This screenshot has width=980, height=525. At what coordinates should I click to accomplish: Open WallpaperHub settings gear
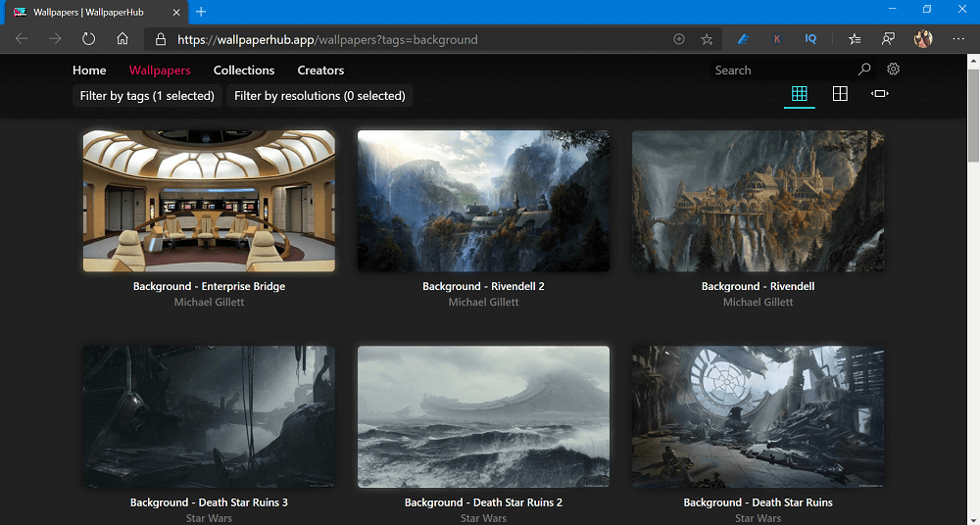click(x=893, y=69)
